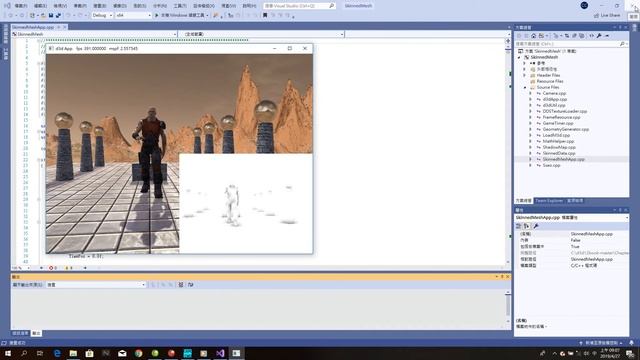Image resolution: width=640 pixels, height=360 pixels.
Task: Click the Home icon in Solution Explorer
Action: (x=533, y=36)
